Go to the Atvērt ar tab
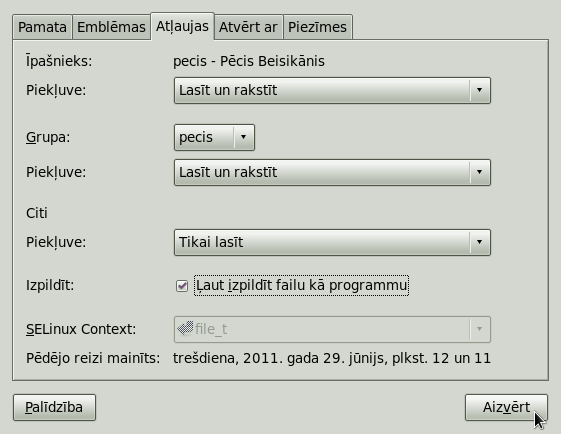The height and width of the screenshot is (434, 561). pyautogui.click(x=248, y=27)
